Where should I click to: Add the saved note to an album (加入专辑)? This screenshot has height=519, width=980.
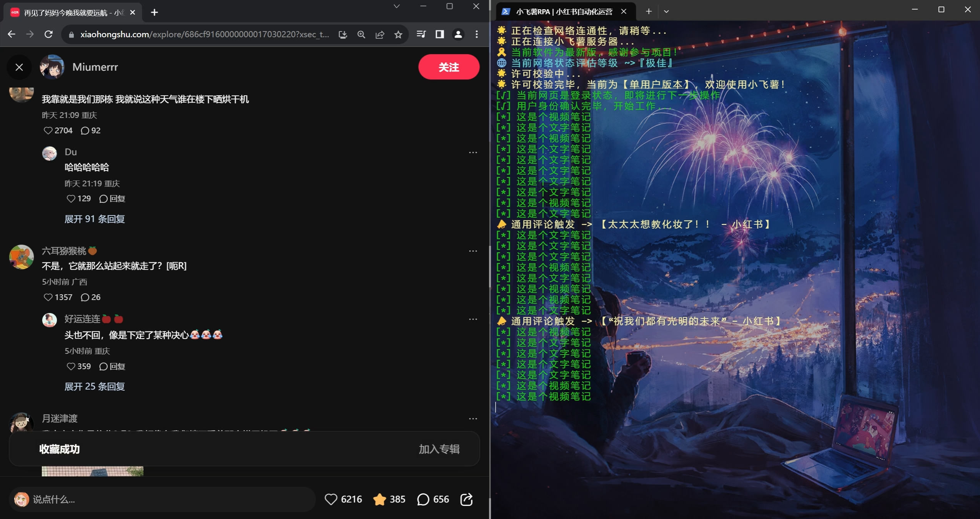(x=439, y=449)
